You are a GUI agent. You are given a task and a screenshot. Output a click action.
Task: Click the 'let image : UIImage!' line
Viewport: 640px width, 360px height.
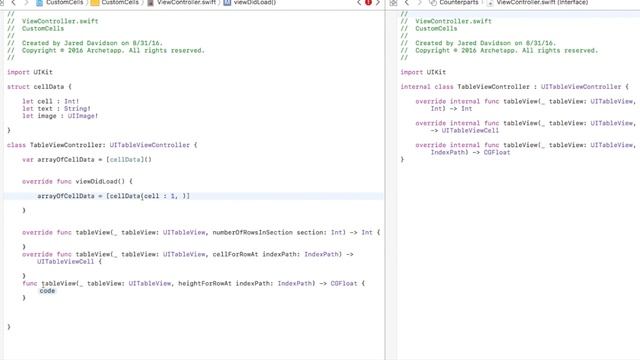pos(60,116)
